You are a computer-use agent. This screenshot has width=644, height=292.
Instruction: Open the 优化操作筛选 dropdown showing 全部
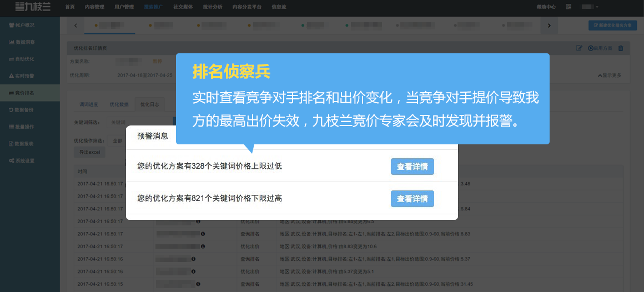(117, 140)
